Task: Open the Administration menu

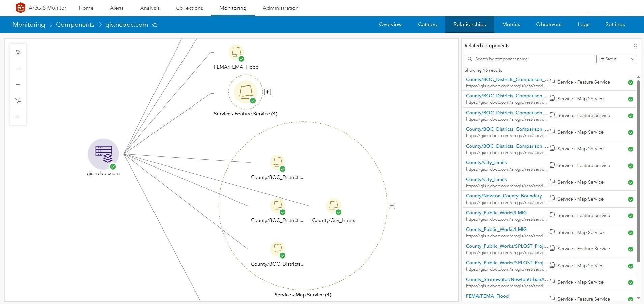Action: 280,8
